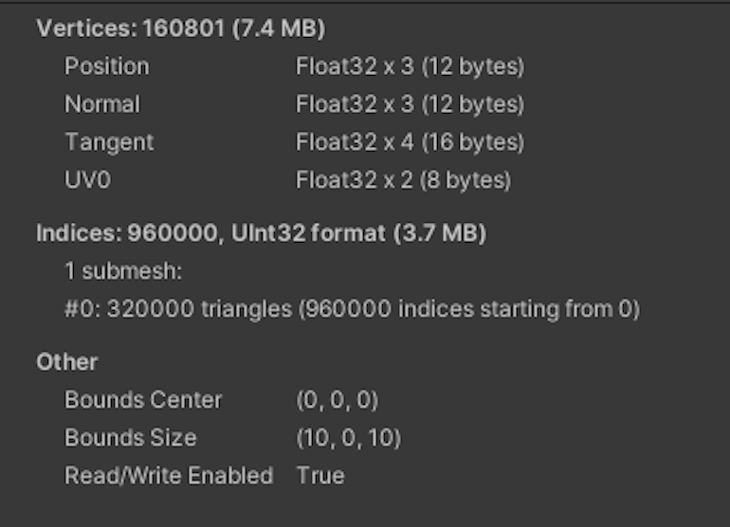Select the Read/Write Enabled label

coord(168,476)
